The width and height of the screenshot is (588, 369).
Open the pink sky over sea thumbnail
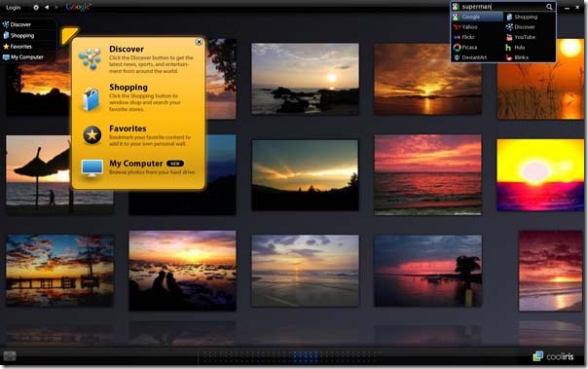(x=428, y=175)
